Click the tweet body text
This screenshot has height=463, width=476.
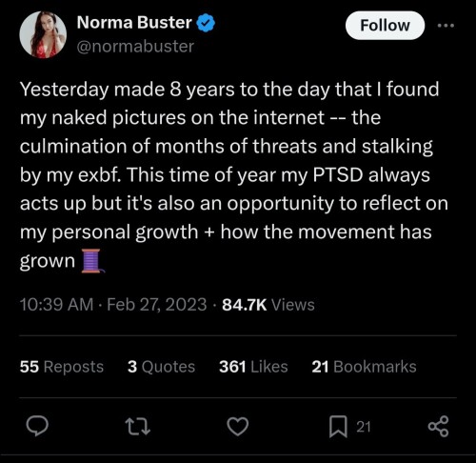[234, 175]
